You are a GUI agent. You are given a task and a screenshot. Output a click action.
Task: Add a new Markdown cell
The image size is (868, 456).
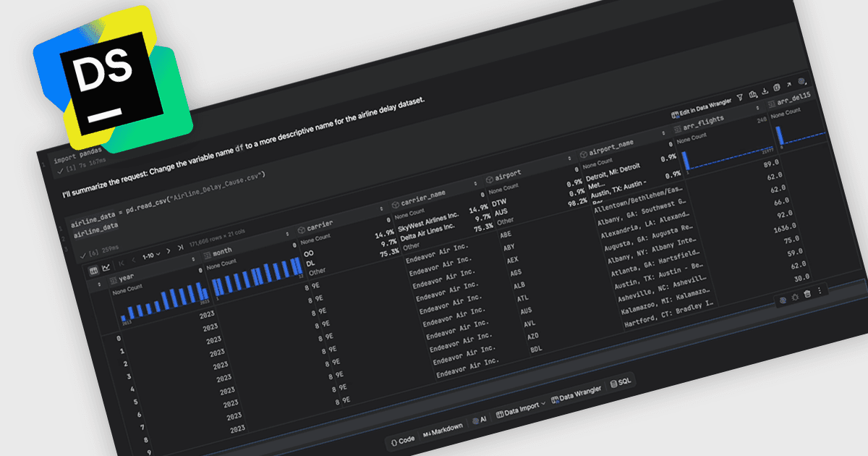443,428
